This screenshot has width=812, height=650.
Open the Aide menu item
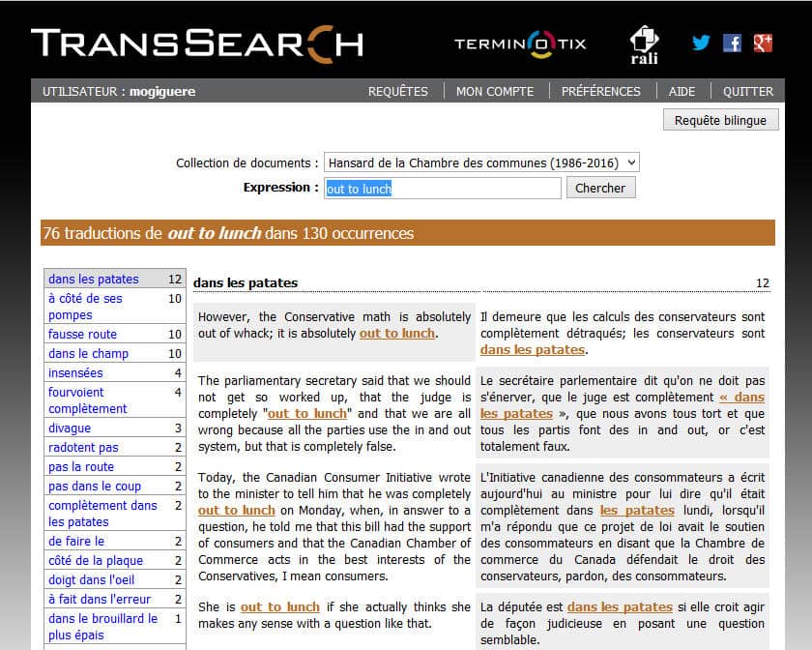click(681, 91)
